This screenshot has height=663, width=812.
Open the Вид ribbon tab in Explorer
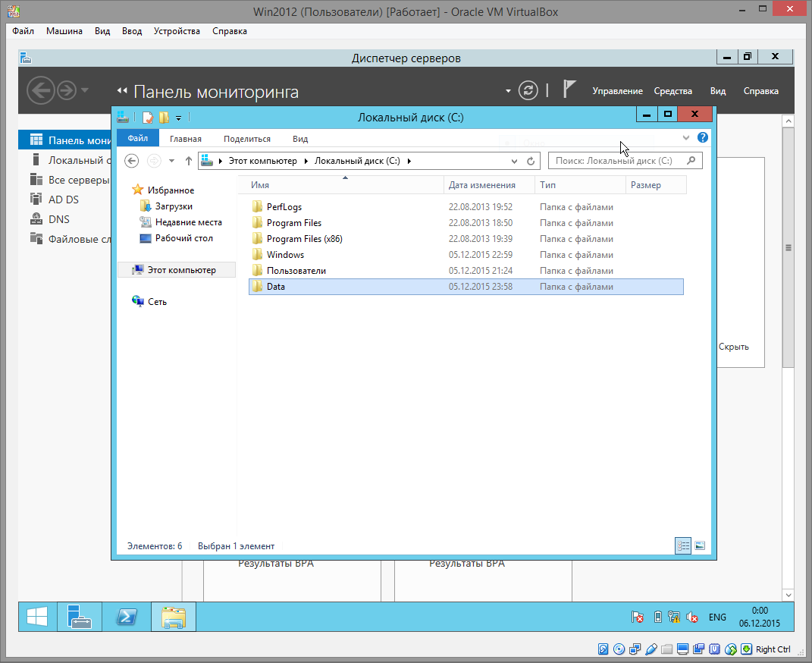click(x=300, y=139)
